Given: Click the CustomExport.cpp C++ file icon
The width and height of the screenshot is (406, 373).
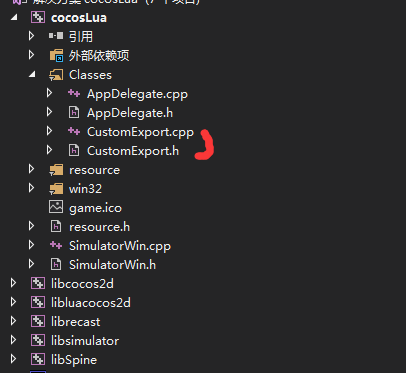Looking at the screenshot, I should tap(74, 131).
